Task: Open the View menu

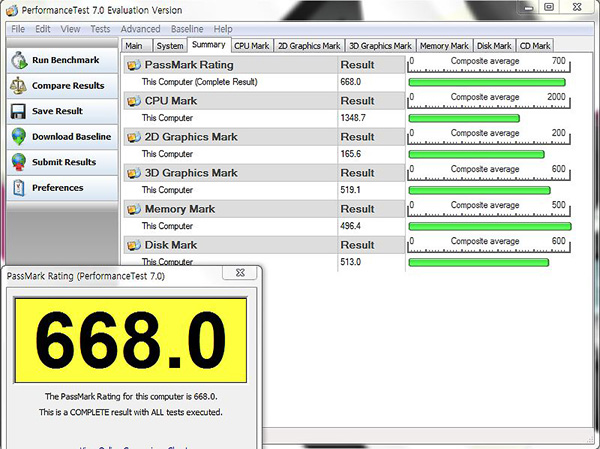Action: tap(70, 29)
